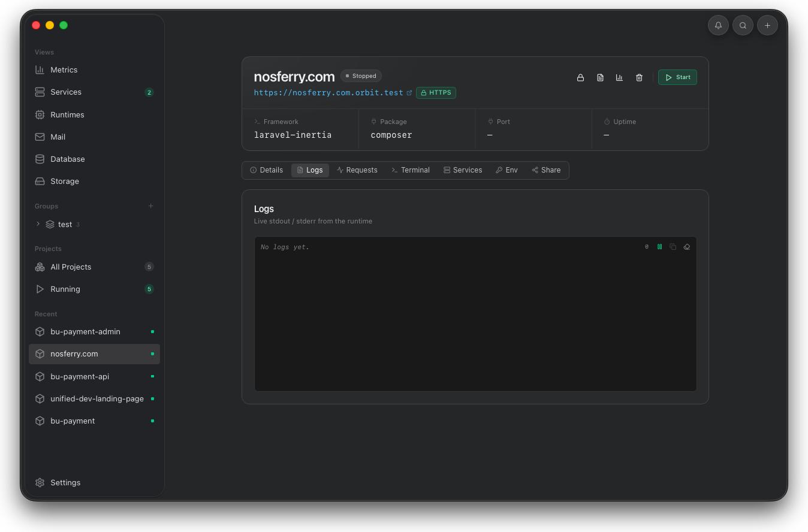Open the Share tab
This screenshot has height=532, width=808.
point(546,170)
